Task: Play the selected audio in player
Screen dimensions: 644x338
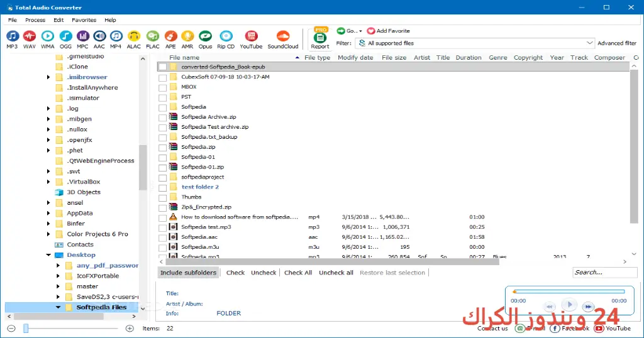Action: click(569, 305)
